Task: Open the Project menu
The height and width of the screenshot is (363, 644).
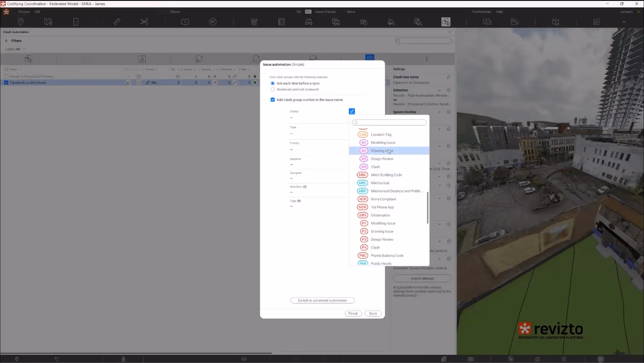Action: point(24,12)
